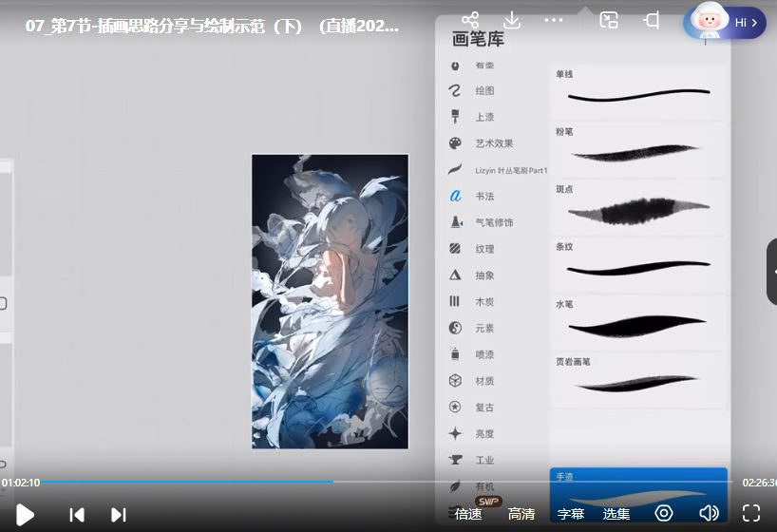Image resolution: width=777 pixels, height=532 pixels.
Task: Click the anime illustration artwork on canvas
Action: [x=330, y=301]
